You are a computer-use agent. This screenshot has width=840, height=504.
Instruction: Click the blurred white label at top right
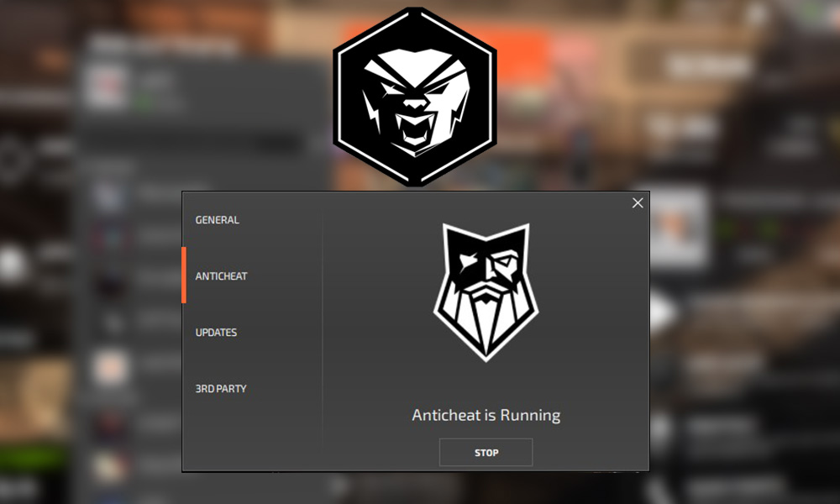pyautogui.click(x=707, y=66)
